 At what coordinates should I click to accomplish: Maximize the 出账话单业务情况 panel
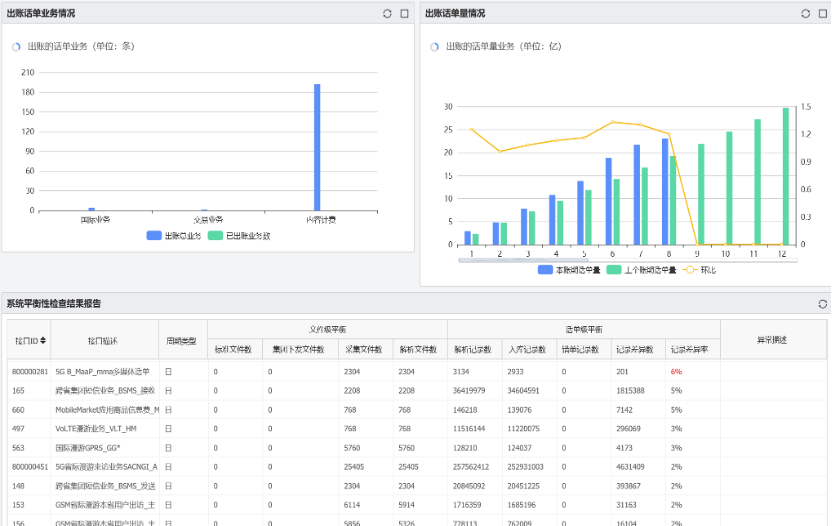(x=404, y=14)
